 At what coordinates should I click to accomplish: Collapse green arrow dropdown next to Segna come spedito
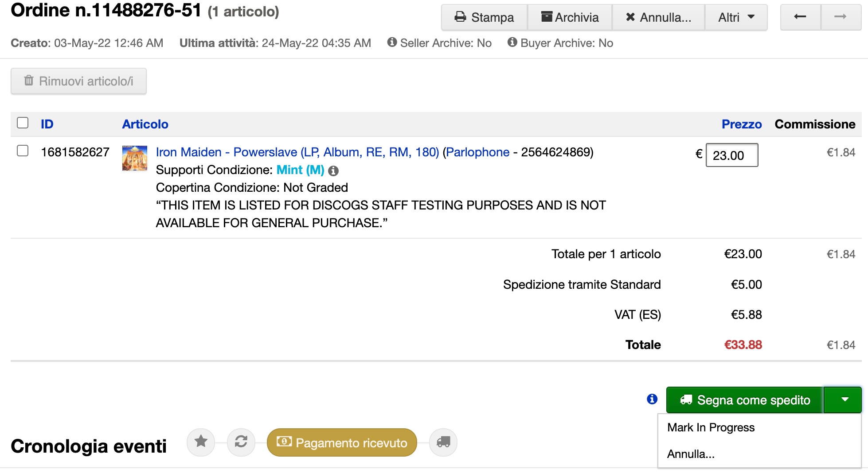[x=845, y=399]
